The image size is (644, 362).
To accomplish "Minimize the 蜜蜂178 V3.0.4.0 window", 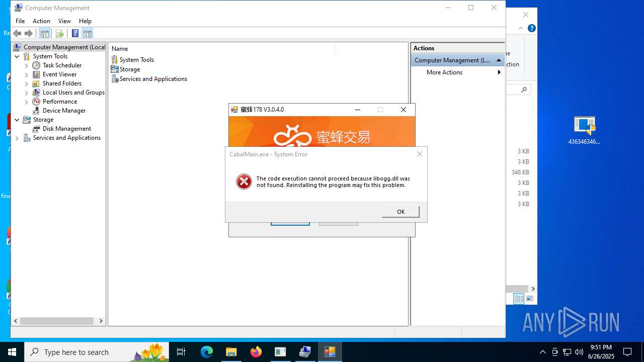I will tap(358, 110).
